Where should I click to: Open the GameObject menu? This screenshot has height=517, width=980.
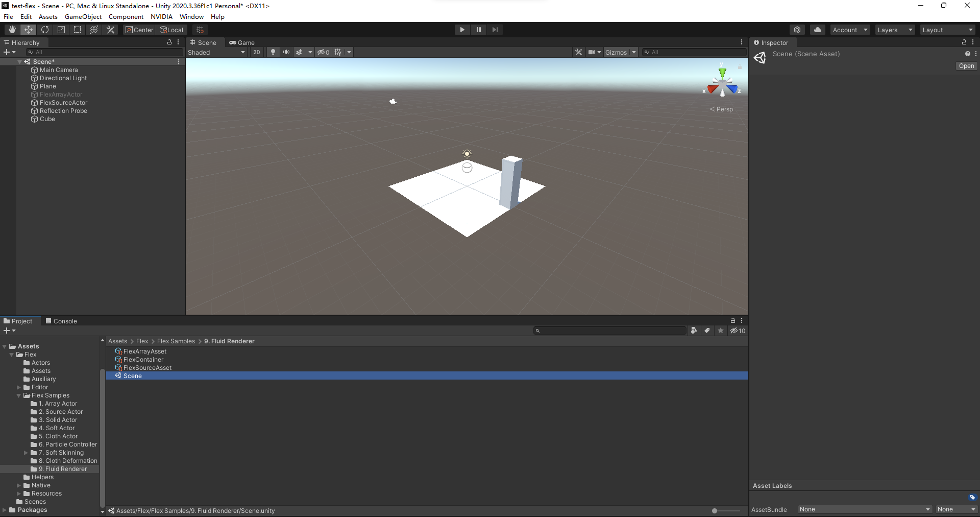tap(83, 16)
